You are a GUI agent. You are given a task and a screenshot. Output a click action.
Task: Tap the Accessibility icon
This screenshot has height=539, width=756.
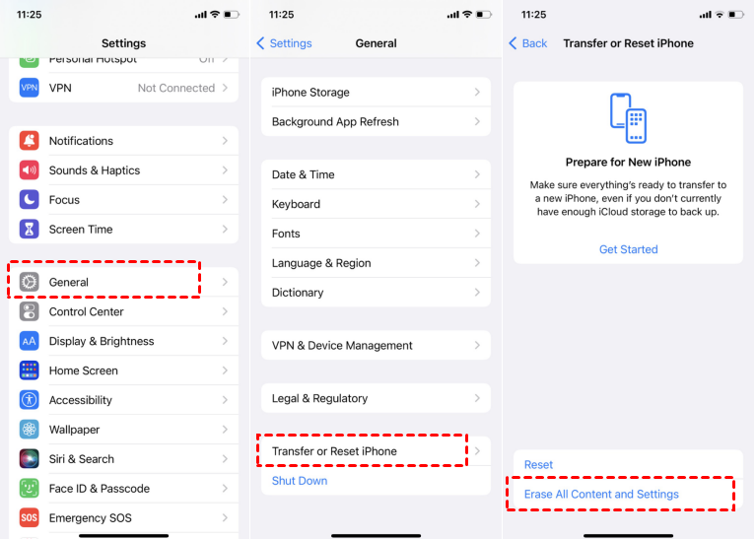click(29, 400)
